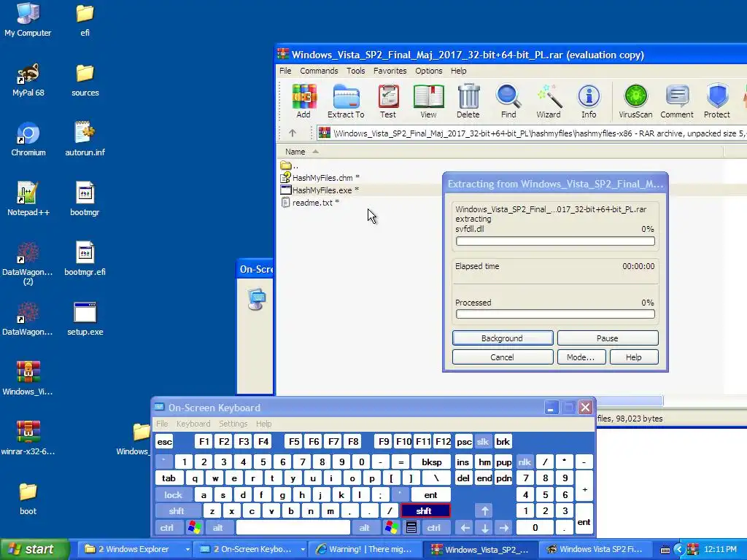Show hidden tray icons arrow
This screenshot has width=747, height=560.
(x=679, y=550)
